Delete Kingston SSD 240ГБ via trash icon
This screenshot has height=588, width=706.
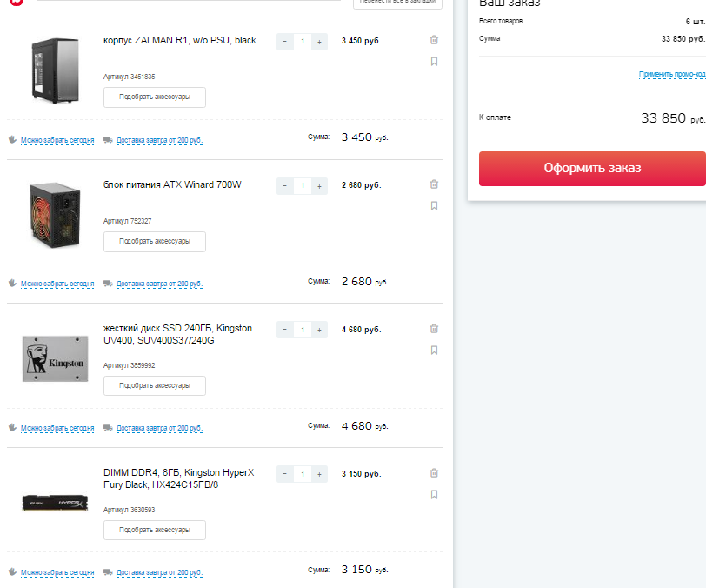coord(434,328)
